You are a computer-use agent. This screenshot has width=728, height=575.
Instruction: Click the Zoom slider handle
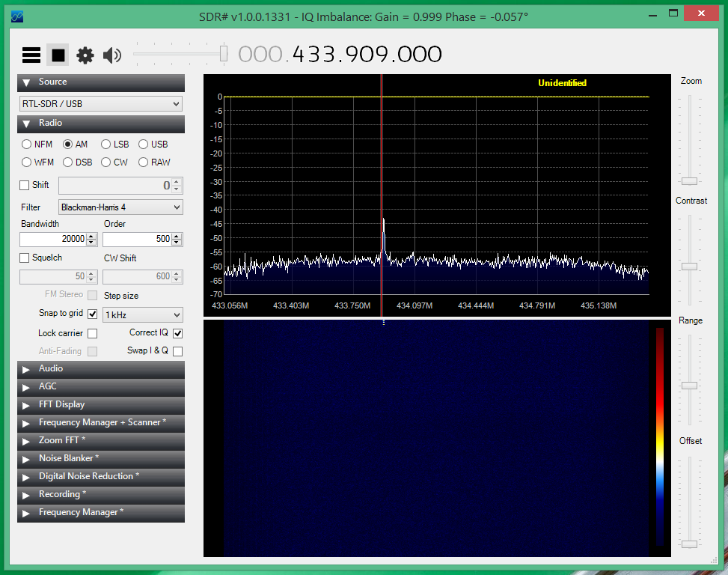pyautogui.click(x=689, y=181)
